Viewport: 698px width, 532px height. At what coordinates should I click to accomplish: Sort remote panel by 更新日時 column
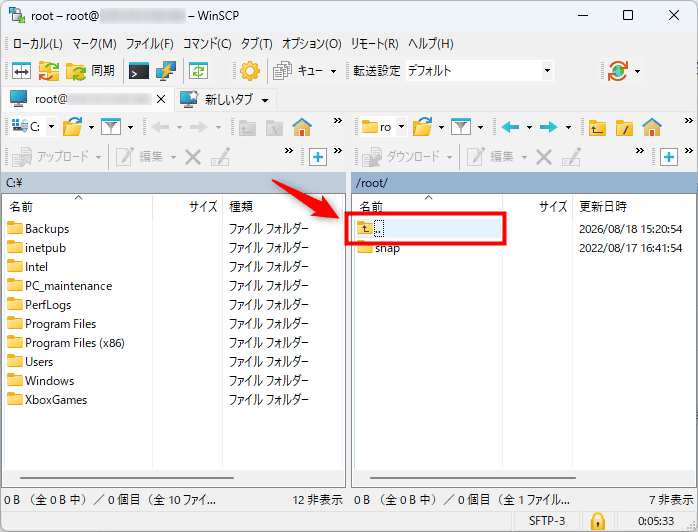tap(634, 206)
